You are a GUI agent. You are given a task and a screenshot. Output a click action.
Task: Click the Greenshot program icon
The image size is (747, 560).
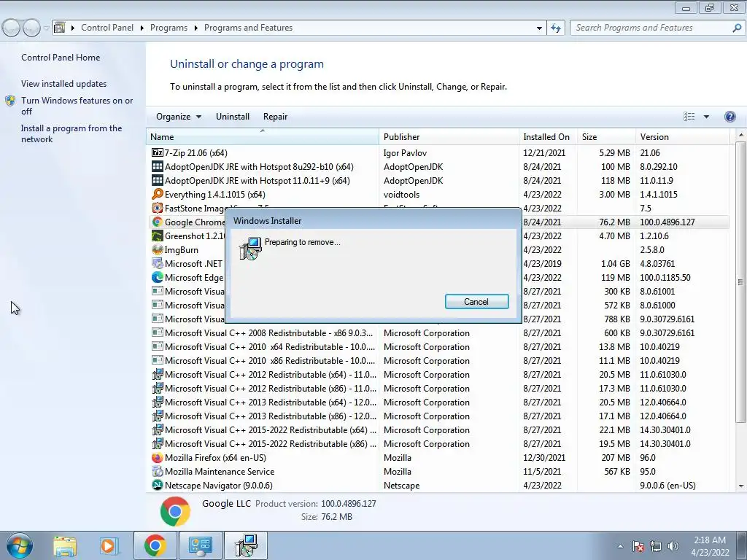(158, 236)
